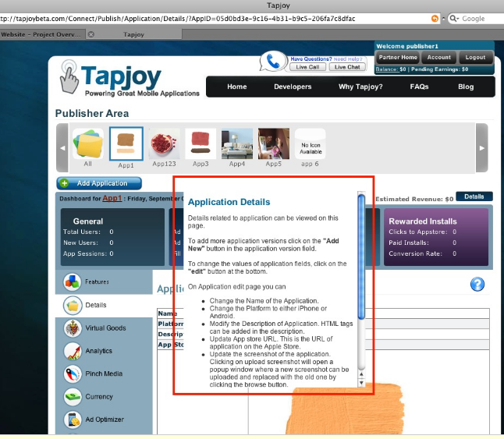
Task: Click the orange RSS feed icon
Action: pos(435,19)
